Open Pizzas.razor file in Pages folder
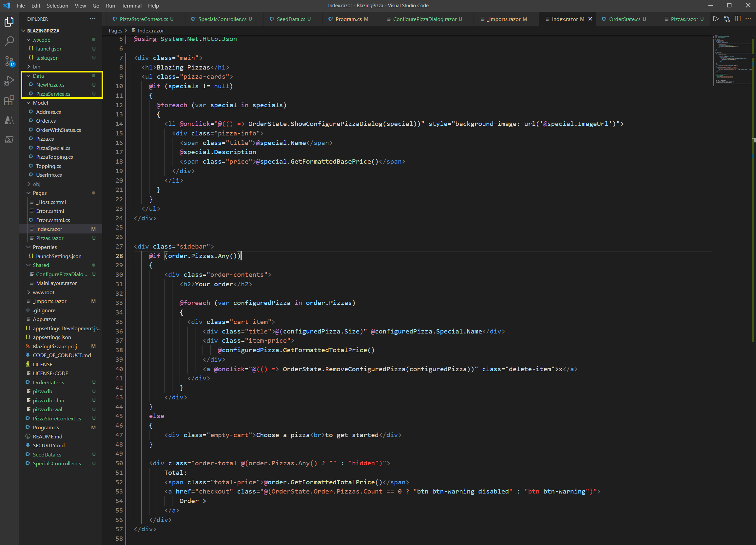This screenshot has height=545, width=756. click(x=50, y=238)
